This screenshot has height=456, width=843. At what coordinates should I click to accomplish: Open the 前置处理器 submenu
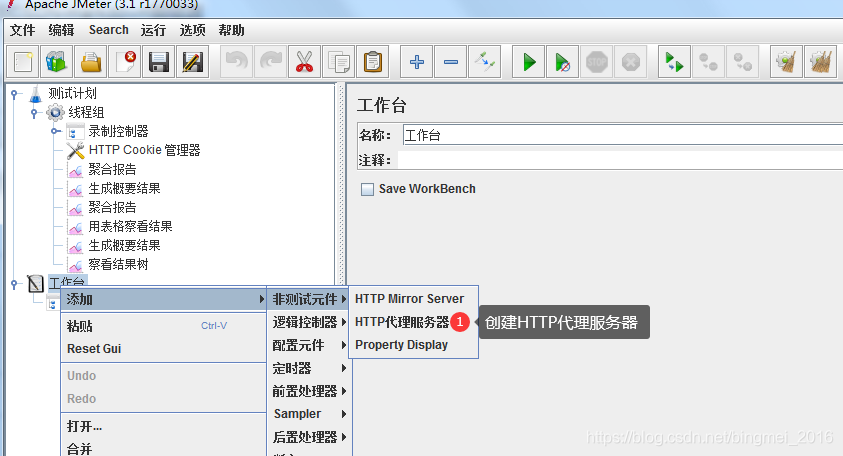tap(309, 391)
